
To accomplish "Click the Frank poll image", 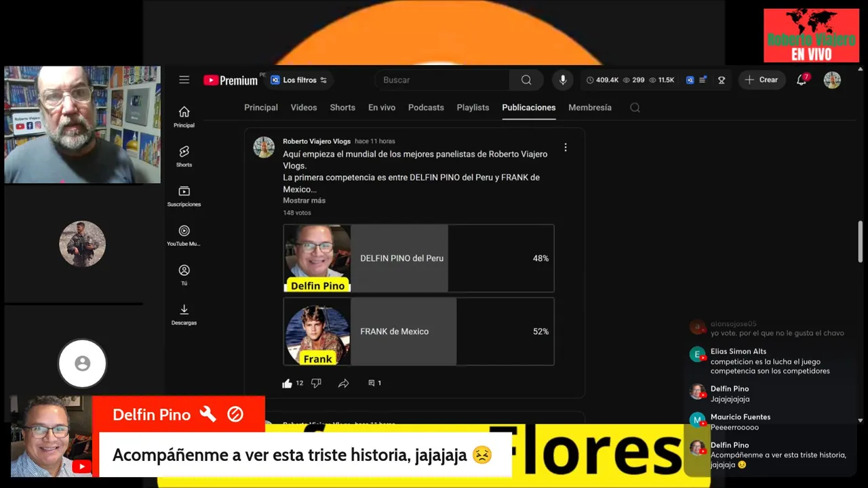I will pos(317,331).
